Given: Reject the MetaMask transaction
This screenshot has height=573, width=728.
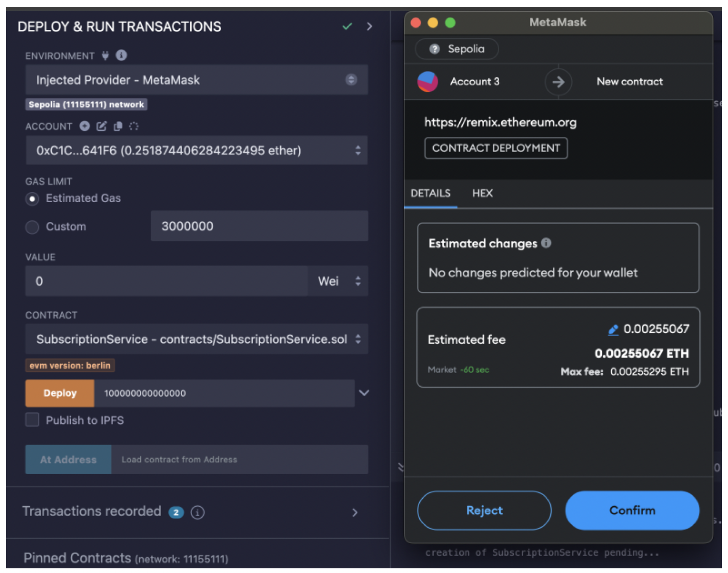Looking at the screenshot, I should pyautogui.click(x=484, y=510).
